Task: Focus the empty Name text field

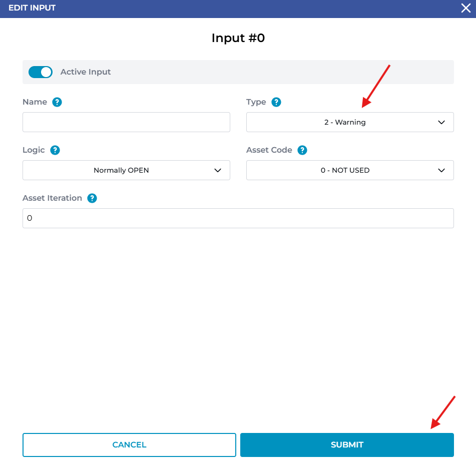Action: tap(126, 122)
